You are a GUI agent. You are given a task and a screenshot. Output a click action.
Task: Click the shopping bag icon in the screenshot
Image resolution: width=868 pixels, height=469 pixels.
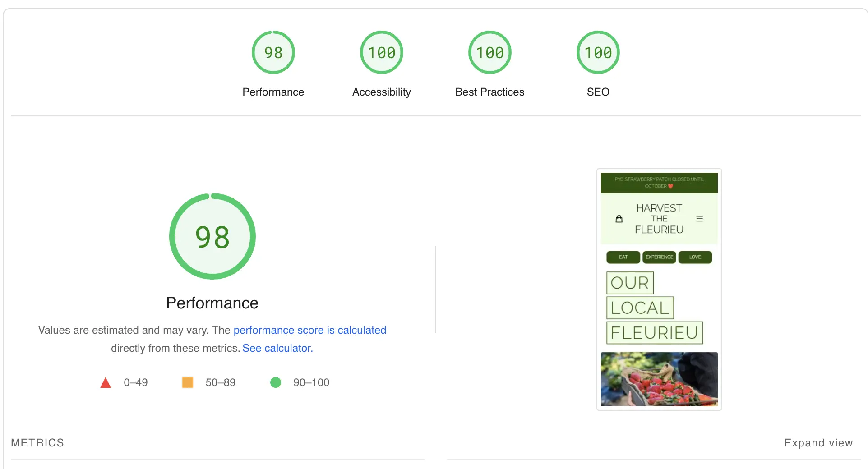619,219
